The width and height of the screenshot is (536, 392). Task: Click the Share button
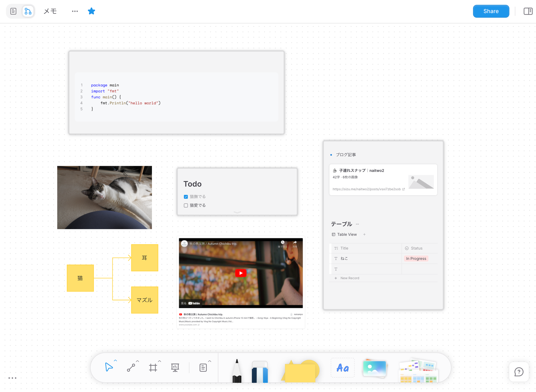pyautogui.click(x=491, y=11)
